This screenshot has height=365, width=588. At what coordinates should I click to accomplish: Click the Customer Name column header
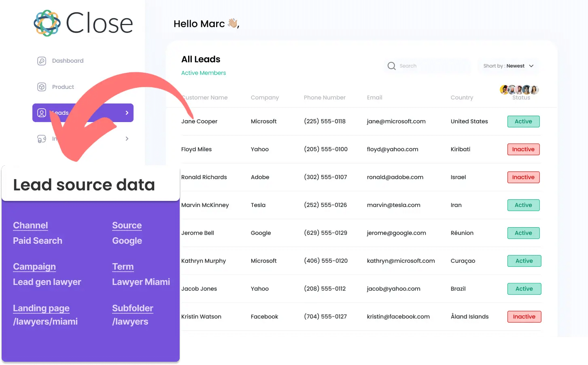pos(204,97)
